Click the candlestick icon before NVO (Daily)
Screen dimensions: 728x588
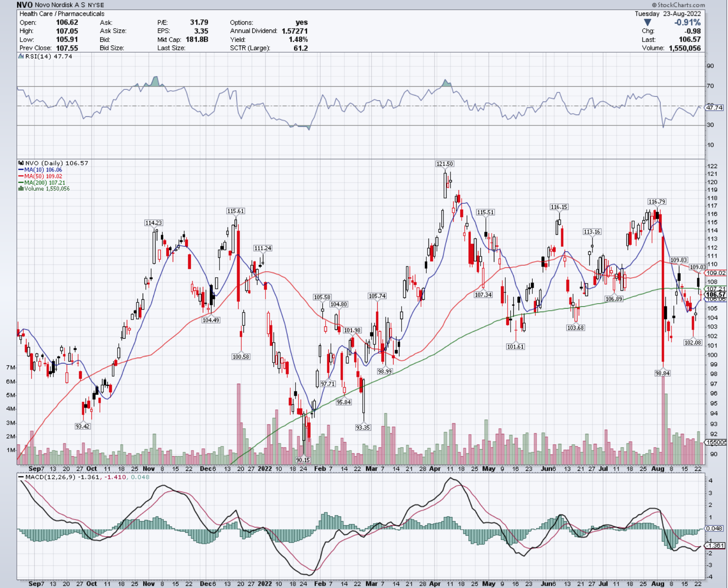(21, 163)
